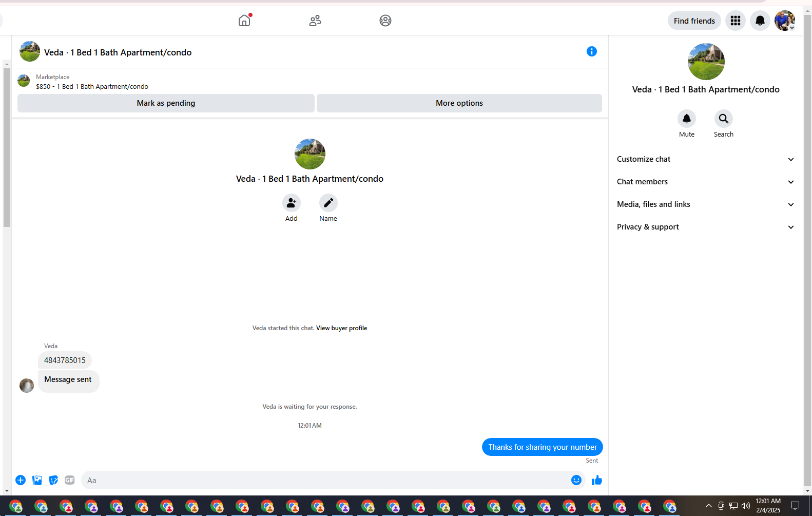The height and width of the screenshot is (516, 812).
Task: Open the Groups icon in top navigation
Action: click(x=385, y=21)
